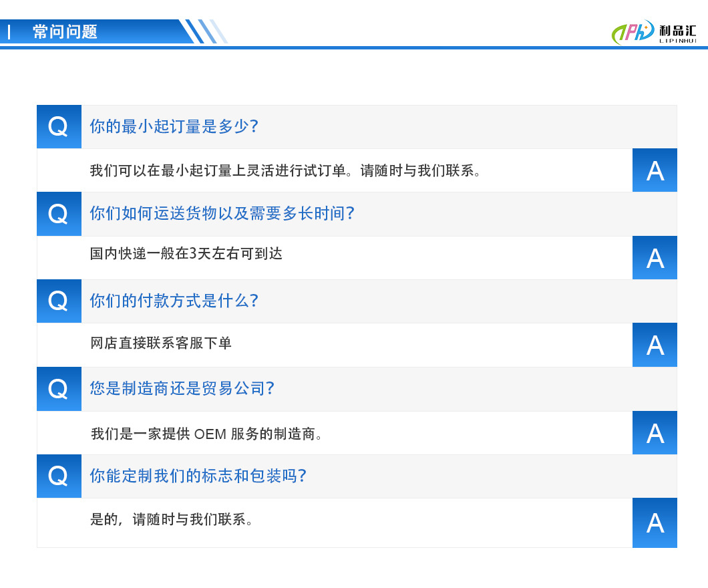Viewport: 708px width, 588px height.
Task: Click the A icon for the online store answer
Action: coord(655,345)
